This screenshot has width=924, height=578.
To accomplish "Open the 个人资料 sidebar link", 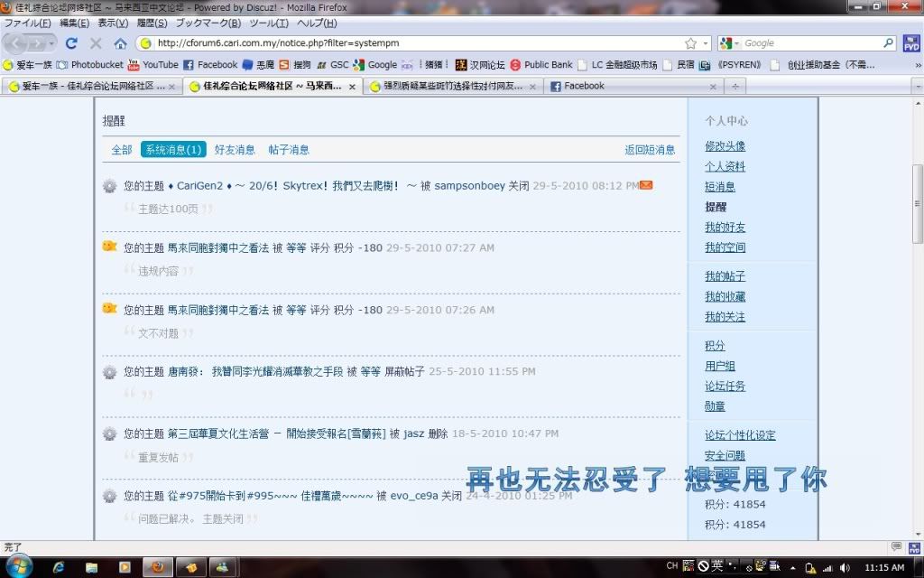I will [725, 166].
